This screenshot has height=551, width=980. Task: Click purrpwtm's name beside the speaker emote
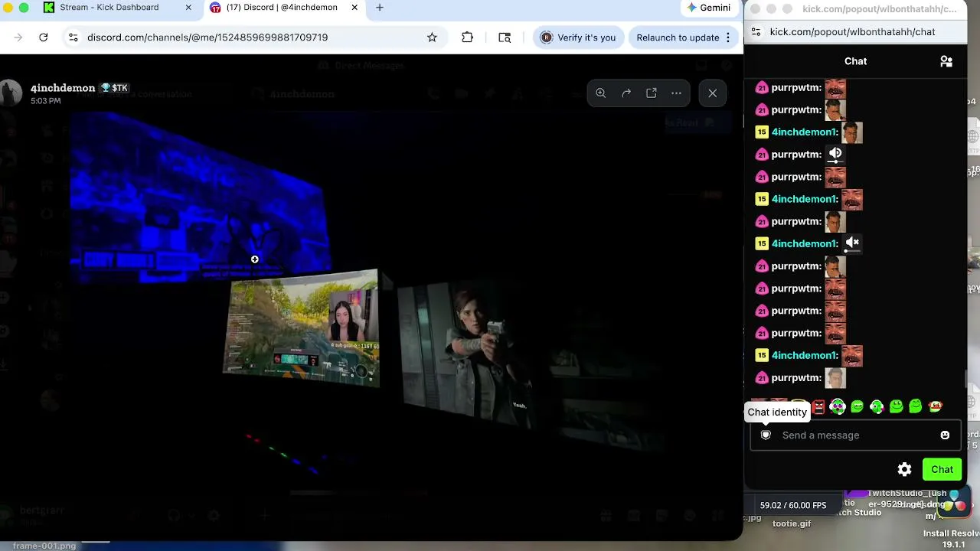tap(795, 155)
